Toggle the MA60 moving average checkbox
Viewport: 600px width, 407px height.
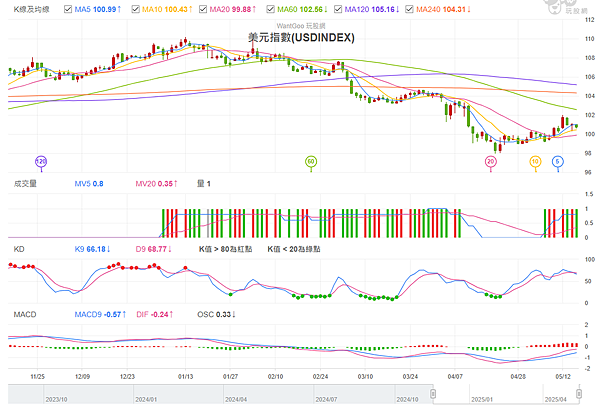click(271, 9)
